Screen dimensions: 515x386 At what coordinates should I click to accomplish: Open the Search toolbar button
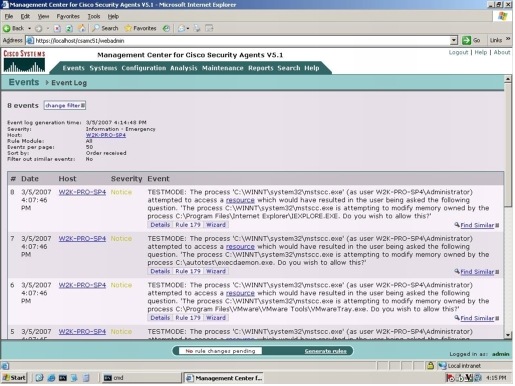tap(105, 28)
